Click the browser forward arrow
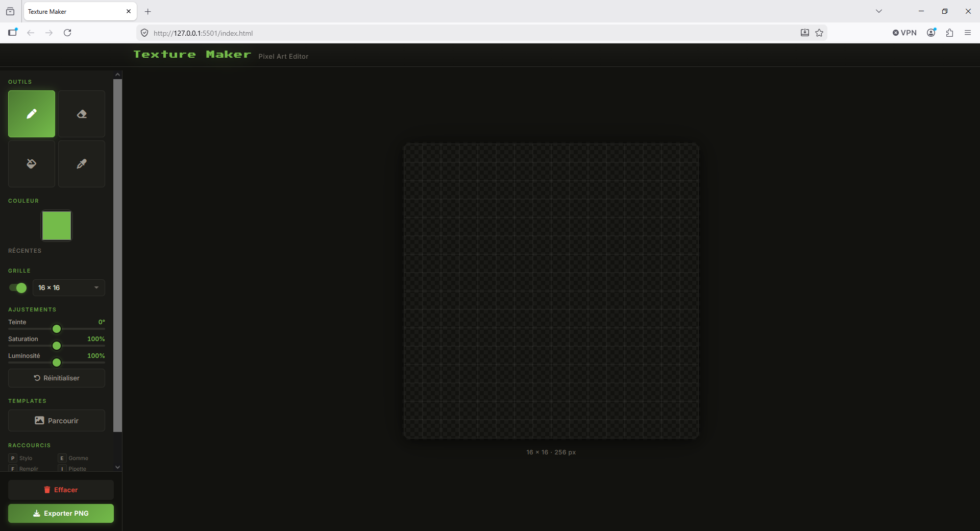The height and width of the screenshot is (531, 980). click(49, 33)
